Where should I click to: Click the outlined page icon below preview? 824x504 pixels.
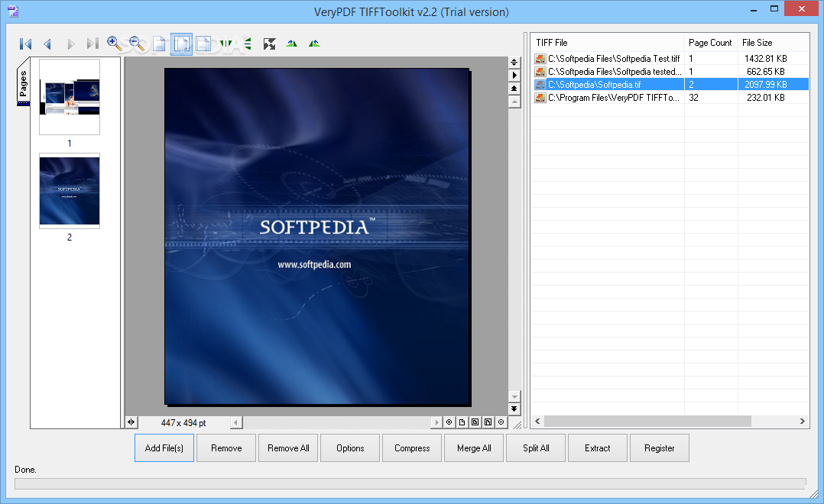pos(488,422)
